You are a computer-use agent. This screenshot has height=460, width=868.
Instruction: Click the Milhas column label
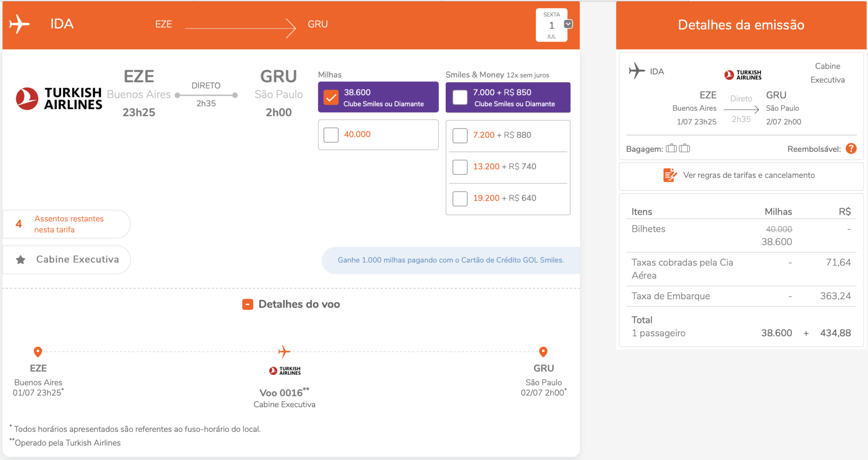click(x=330, y=75)
